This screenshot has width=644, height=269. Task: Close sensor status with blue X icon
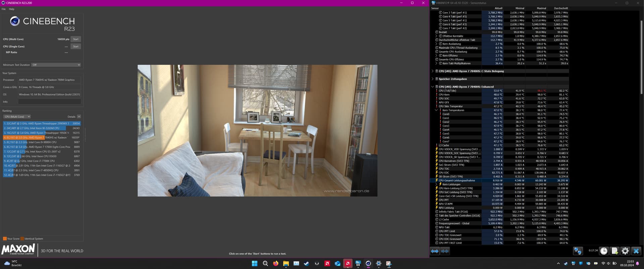(636, 251)
